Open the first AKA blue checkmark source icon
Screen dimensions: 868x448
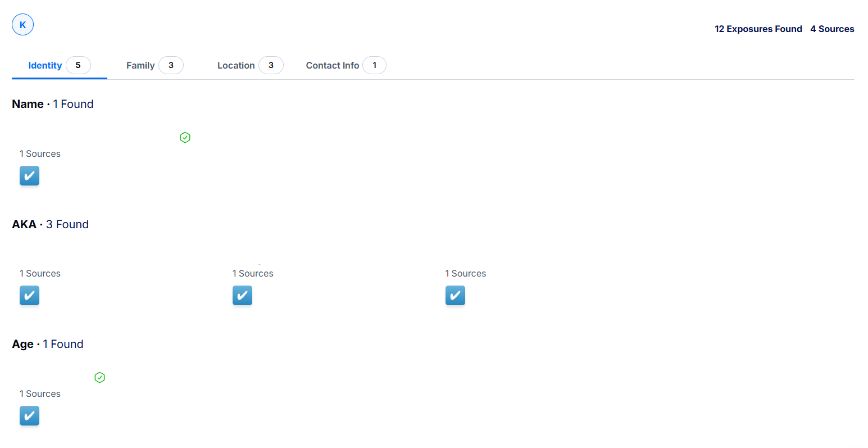(29, 296)
